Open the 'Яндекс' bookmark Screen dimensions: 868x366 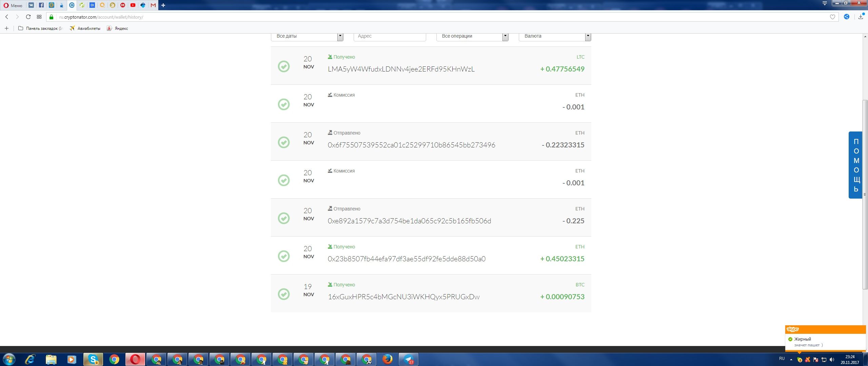coord(117,28)
